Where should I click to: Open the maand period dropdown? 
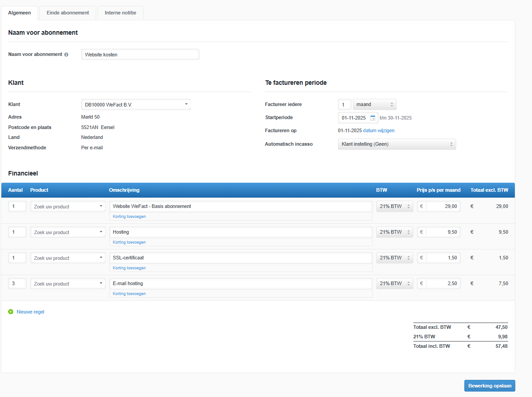374,104
